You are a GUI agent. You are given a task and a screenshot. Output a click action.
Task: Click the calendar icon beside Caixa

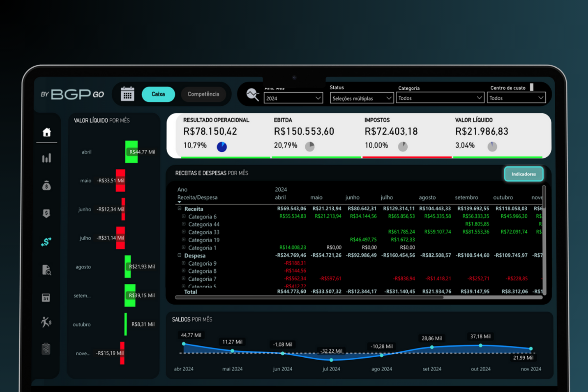pos(127,94)
